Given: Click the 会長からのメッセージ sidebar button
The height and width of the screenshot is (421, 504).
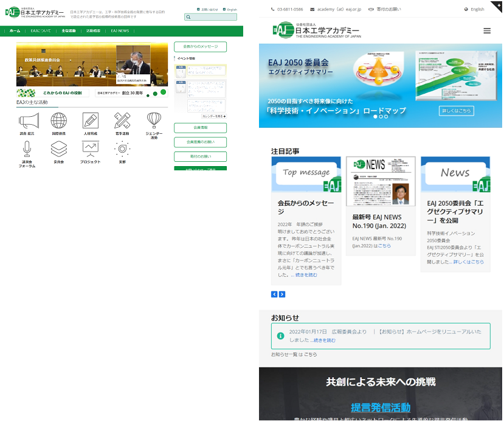Looking at the screenshot, I should click(200, 47).
